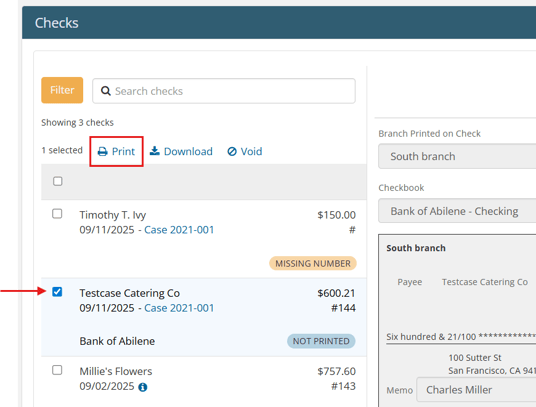
Task: Open Case 2021-001 link under Testcase Catering
Action: (179, 308)
